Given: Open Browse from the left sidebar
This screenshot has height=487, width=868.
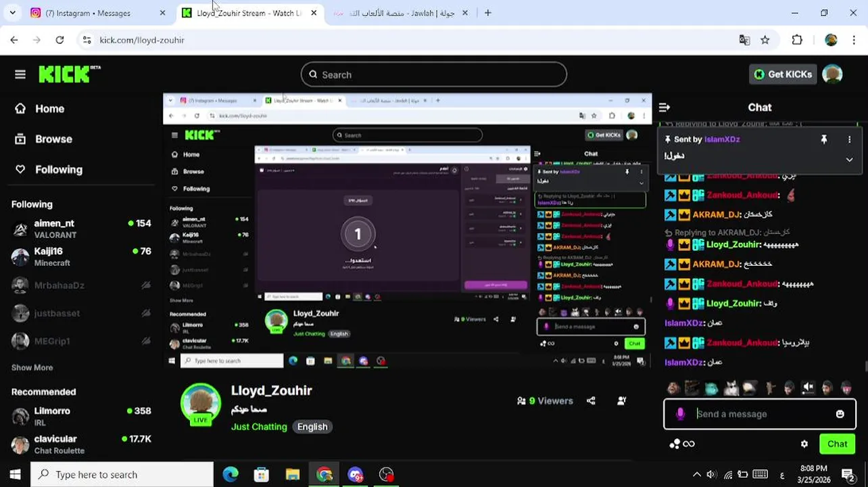Looking at the screenshot, I should pyautogui.click(x=53, y=139).
